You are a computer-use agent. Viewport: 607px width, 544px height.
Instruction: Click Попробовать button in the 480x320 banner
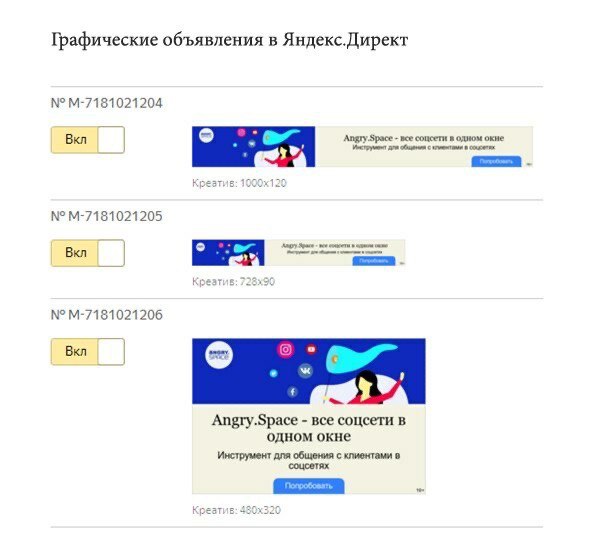coord(309,486)
